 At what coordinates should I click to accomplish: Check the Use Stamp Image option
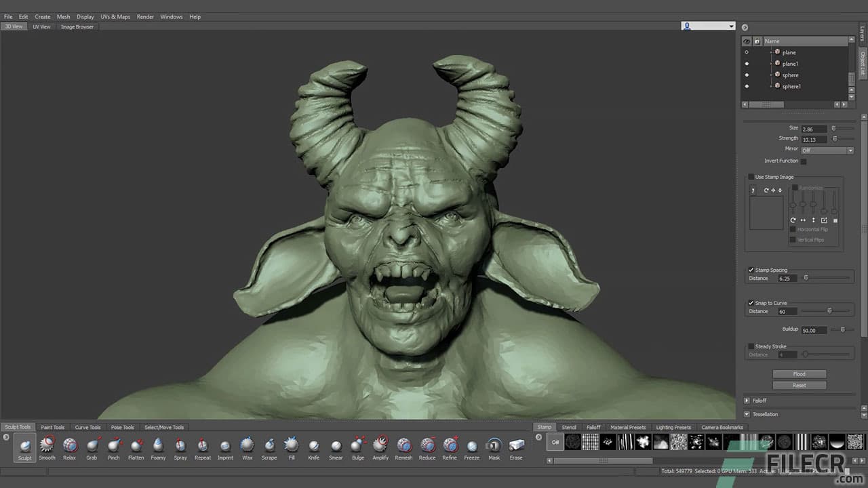tap(751, 176)
